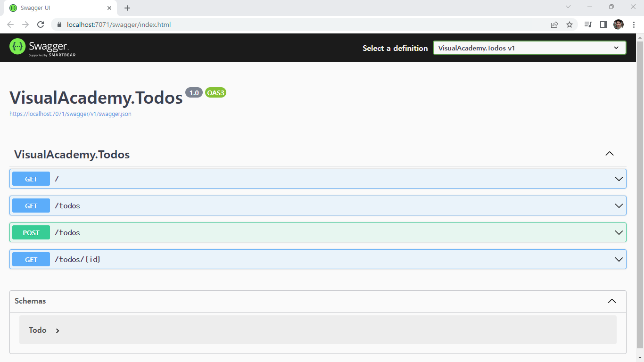Open a new browser tab

coord(127,8)
